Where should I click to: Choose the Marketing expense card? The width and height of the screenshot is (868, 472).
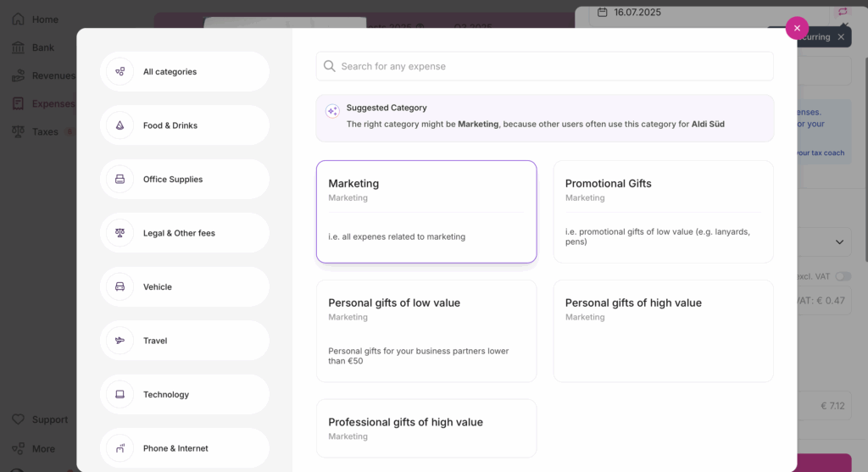(426, 211)
